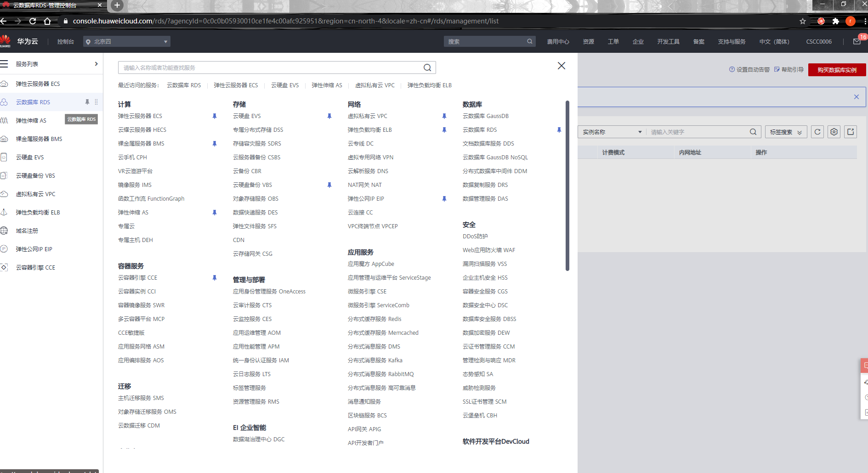The width and height of the screenshot is (868, 473).
Task: Open the 开发工具 menu
Action: pos(668,41)
